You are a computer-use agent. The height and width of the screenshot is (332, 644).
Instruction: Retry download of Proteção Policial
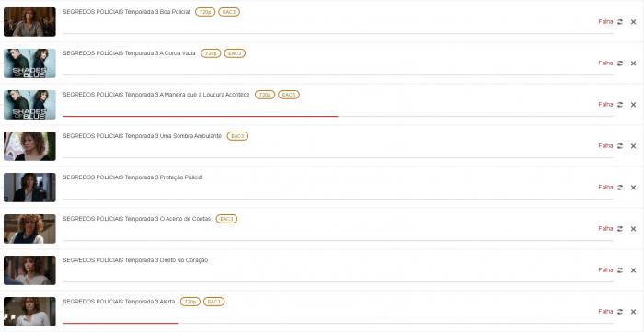620,188
